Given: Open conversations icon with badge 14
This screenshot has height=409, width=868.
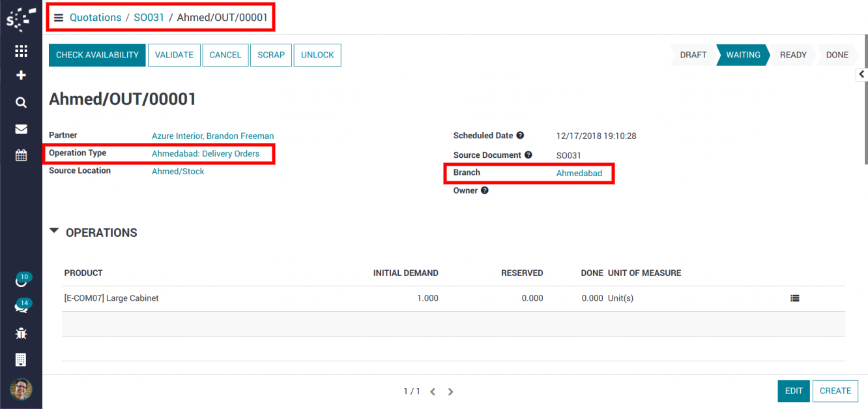Looking at the screenshot, I should pos(21,307).
